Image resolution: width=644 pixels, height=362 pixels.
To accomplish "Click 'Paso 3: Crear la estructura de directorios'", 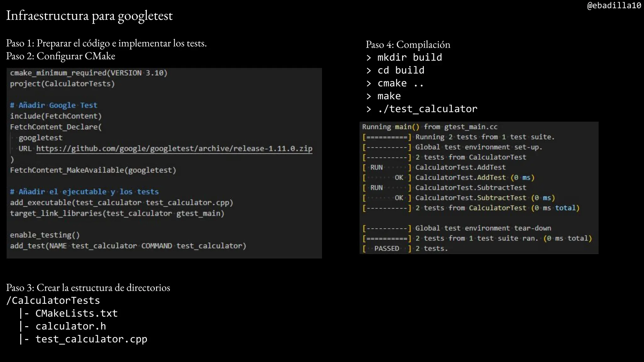I will coord(88,288).
